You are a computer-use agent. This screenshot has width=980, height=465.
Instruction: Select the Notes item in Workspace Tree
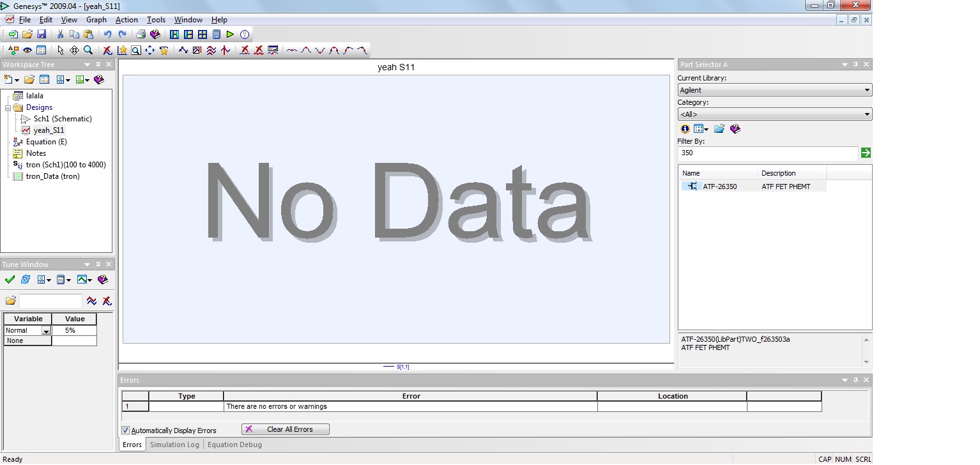pyautogui.click(x=36, y=153)
